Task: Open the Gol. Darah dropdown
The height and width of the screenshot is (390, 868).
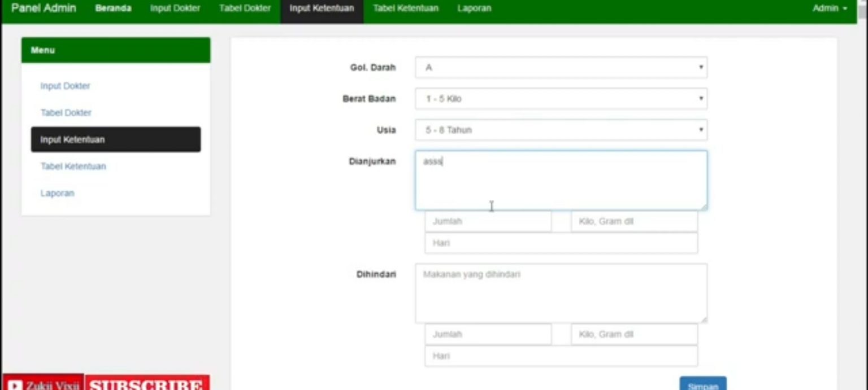Action: pos(561,68)
